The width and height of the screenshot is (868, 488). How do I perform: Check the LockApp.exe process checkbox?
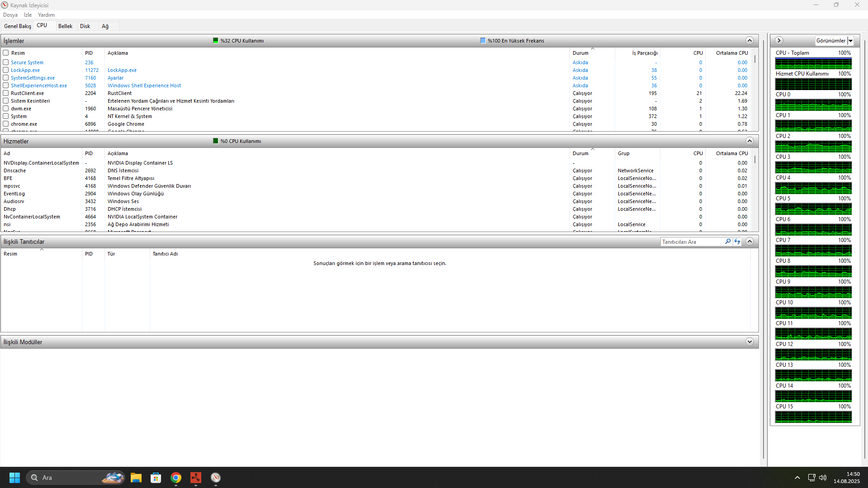pyautogui.click(x=6, y=70)
